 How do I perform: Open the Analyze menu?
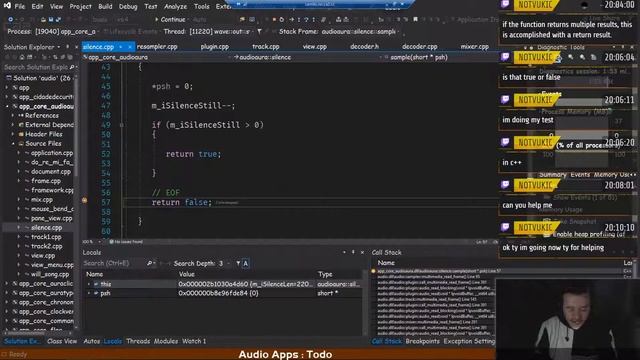[176, 7]
